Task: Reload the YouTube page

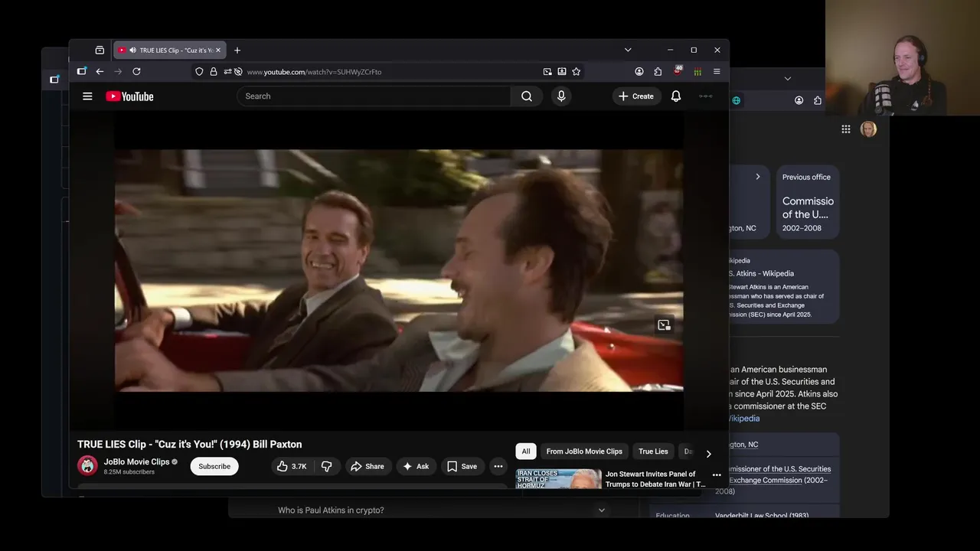Action: click(x=136, y=71)
